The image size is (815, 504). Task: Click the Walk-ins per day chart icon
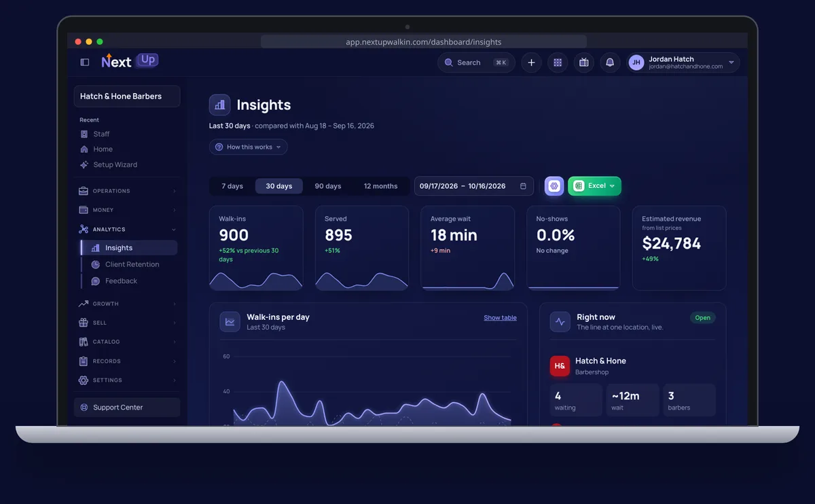tap(230, 322)
